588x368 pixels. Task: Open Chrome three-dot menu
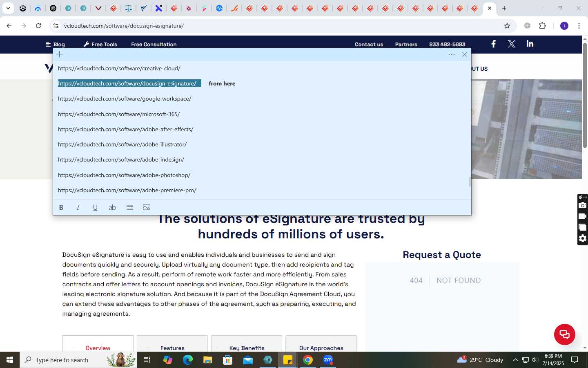tap(579, 26)
